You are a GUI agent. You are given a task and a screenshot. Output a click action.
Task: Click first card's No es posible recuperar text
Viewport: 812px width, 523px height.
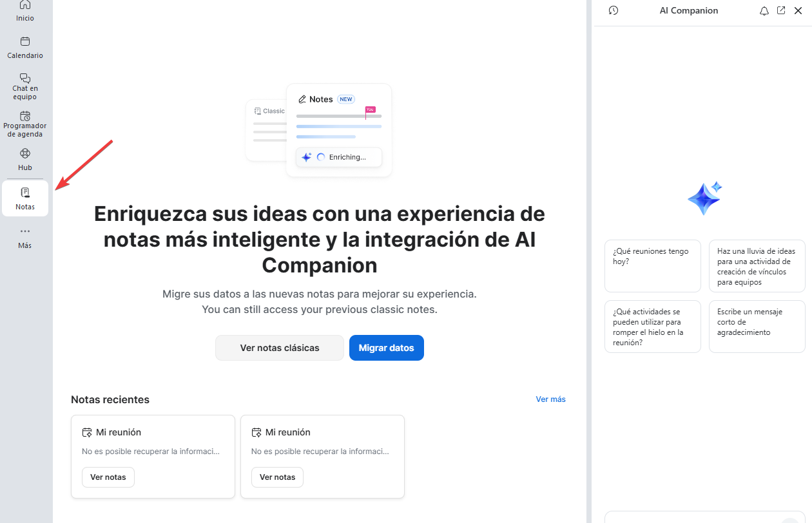(x=151, y=452)
